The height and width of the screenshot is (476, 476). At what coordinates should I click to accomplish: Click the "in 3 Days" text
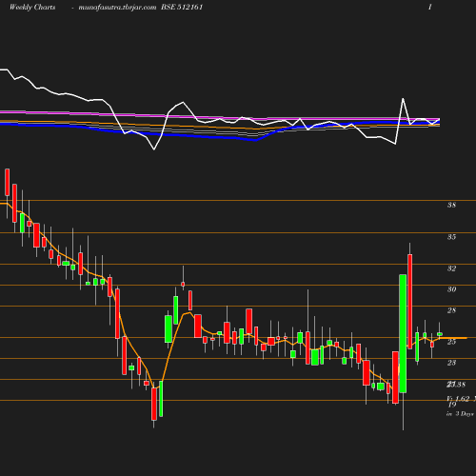pos(460,414)
